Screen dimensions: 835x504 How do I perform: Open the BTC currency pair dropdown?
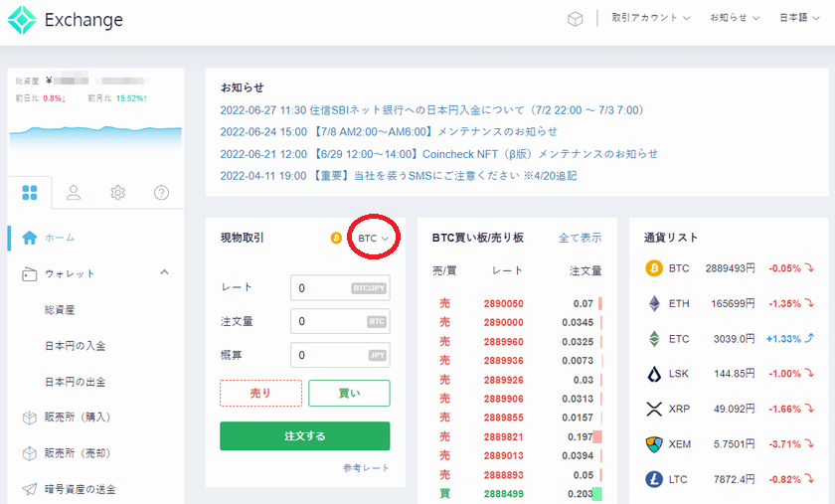pos(373,239)
